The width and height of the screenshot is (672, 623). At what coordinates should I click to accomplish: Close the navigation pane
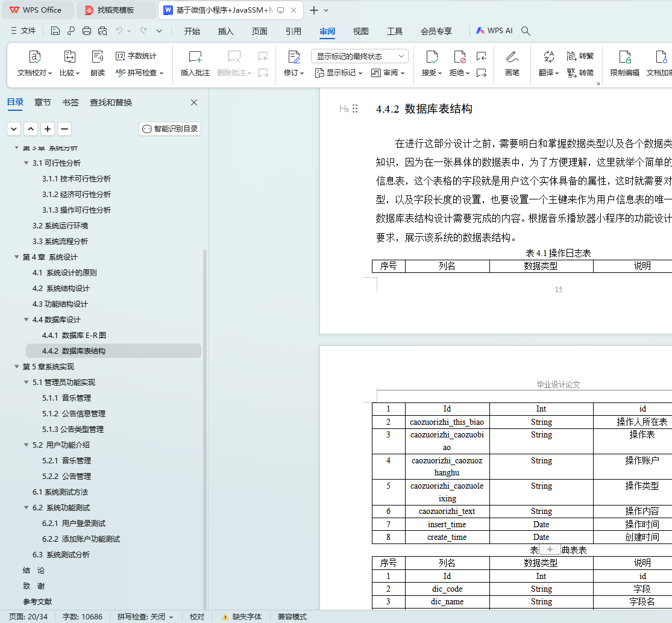tap(194, 102)
